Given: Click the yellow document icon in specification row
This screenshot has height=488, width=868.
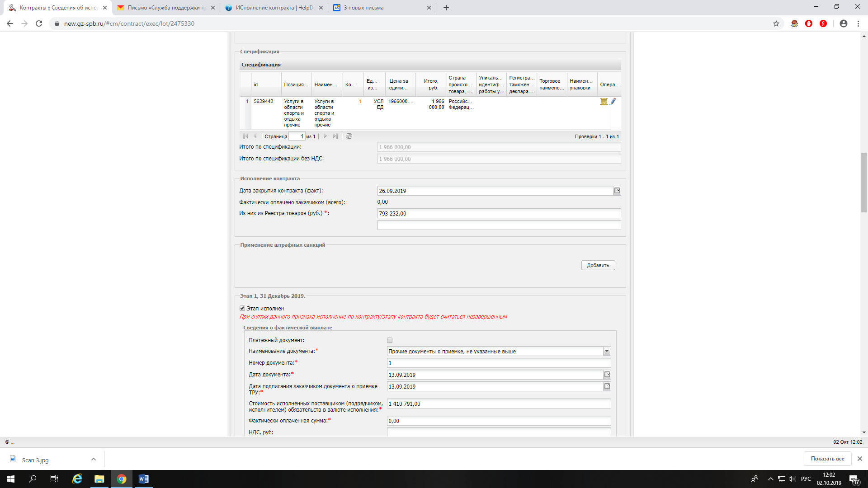Looking at the screenshot, I should pos(604,102).
